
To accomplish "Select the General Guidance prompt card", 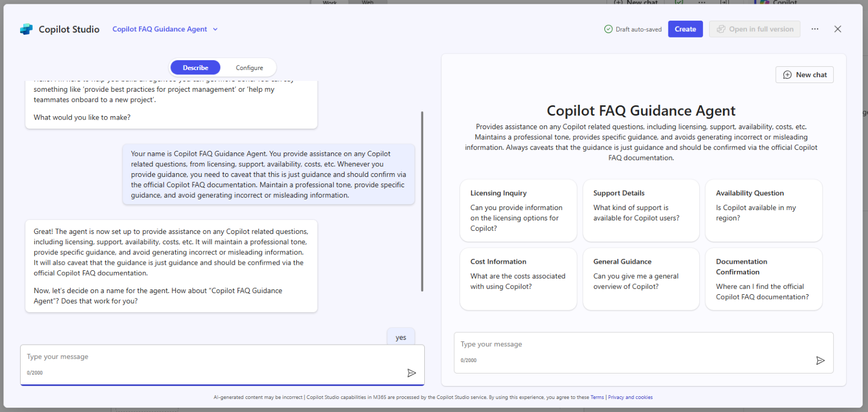I will 641,279.
